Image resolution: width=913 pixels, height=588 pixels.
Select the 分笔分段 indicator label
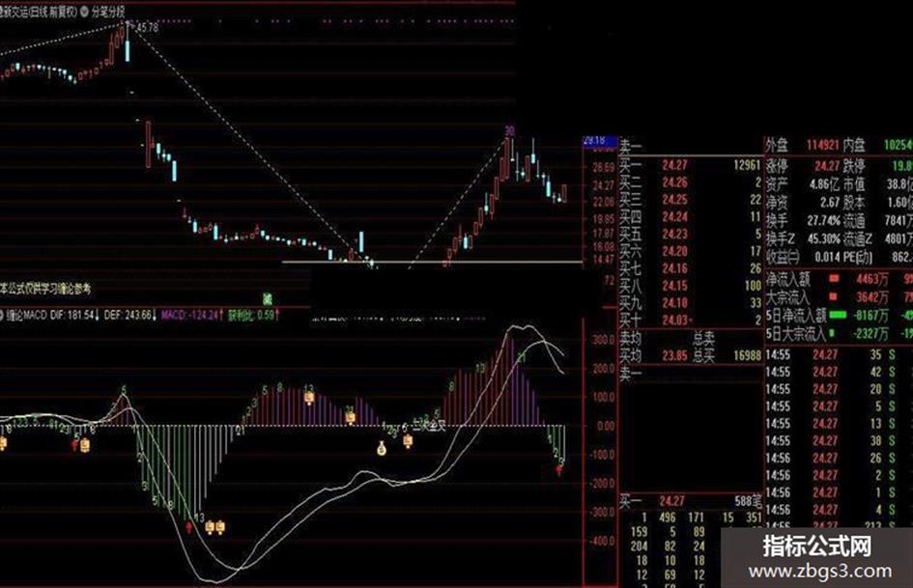click(107, 11)
